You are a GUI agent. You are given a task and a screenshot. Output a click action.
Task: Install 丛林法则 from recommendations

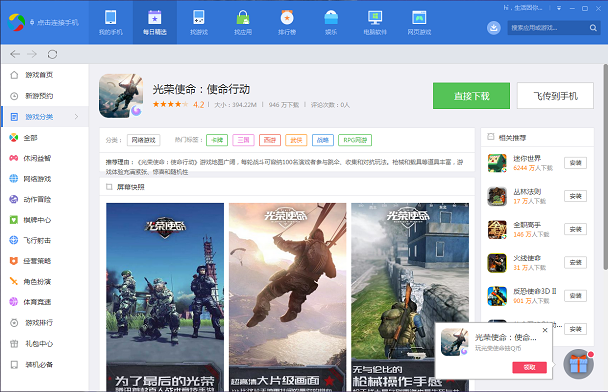pyautogui.click(x=575, y=196)
